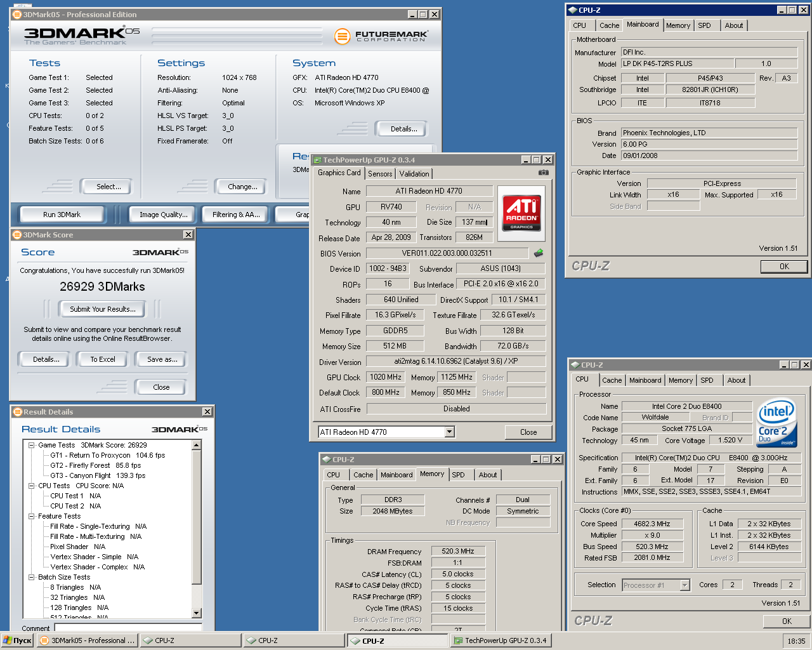
Task: Close the Result Details window
Action: point(207,412)
